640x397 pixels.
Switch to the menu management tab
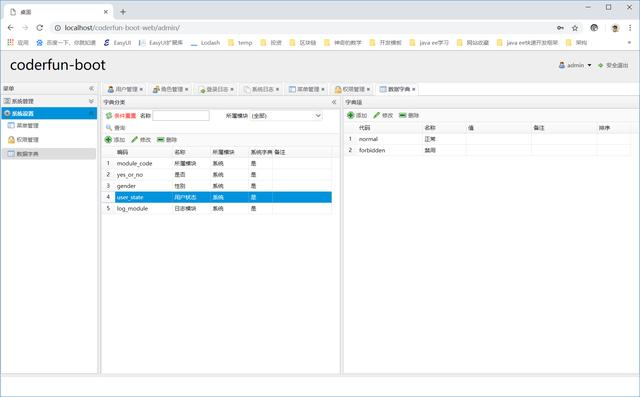tap(308, 89)
